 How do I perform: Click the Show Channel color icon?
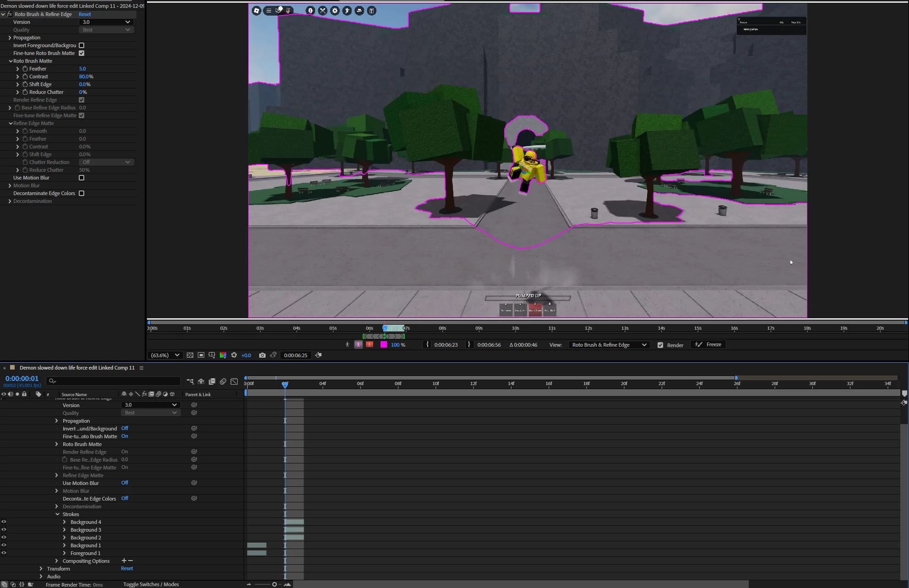[x=223, y=355]
